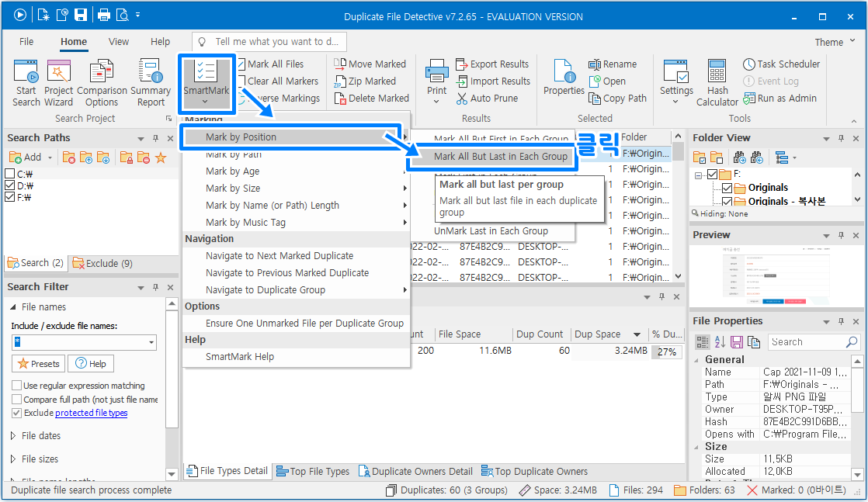Toggle the D:\ search path checkbox
The width and height of the screenshot is (868, 502).
9,185
